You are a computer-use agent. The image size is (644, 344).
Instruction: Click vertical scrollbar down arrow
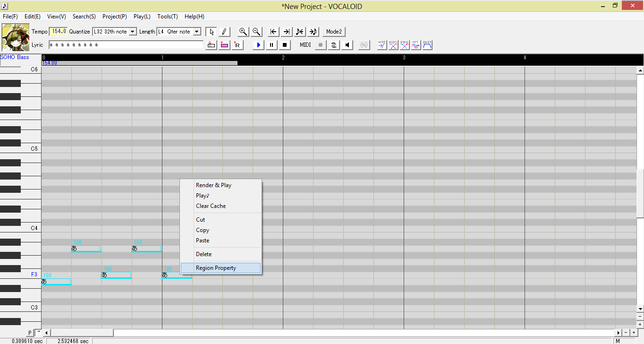click(x=640, y=309)
